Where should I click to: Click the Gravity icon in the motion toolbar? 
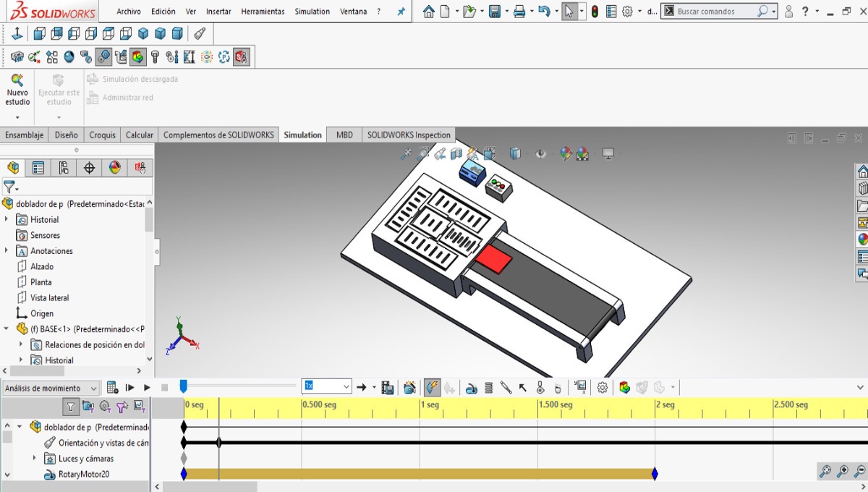point(557,388)
